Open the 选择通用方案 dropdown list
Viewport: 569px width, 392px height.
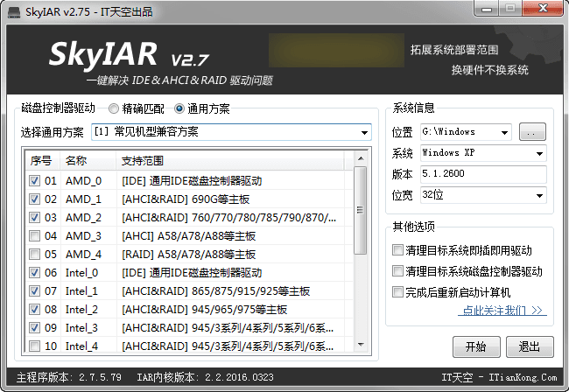point(364,132)
